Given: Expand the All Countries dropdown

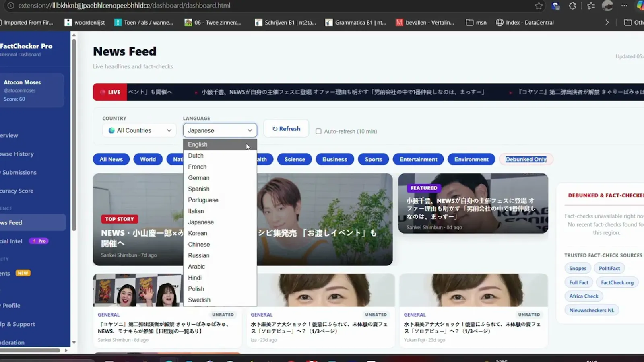Looking at the screenshot, I should tap(140, 130).
